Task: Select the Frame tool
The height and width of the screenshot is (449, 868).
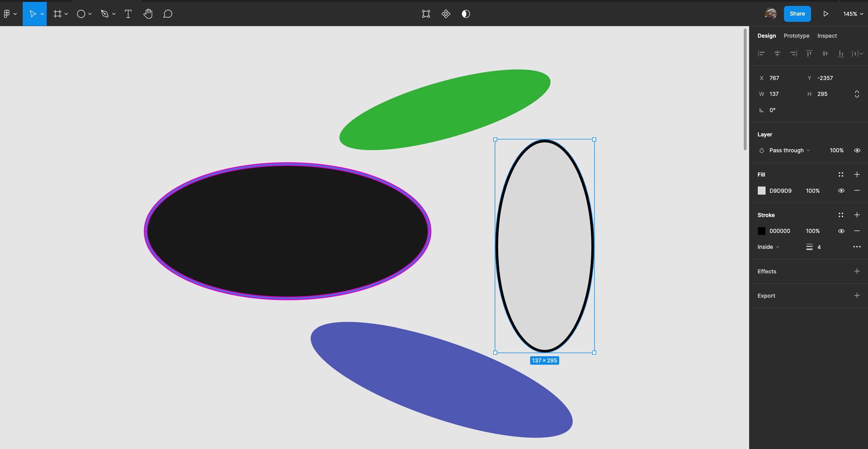Action: click(x=58, y=14)
